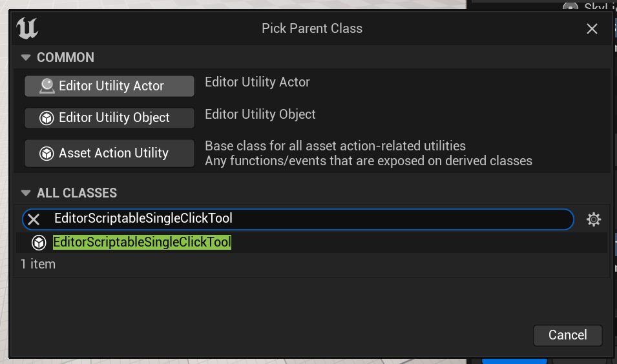
Task: Click the actor icon on Editor Utility Actor
Action: coord(47,86)
